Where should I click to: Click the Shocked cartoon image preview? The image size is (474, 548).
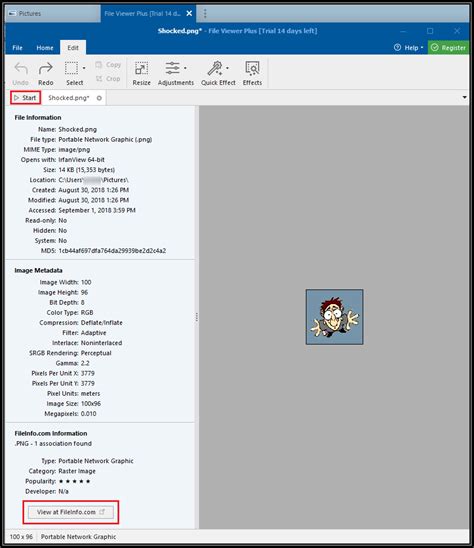point(335,317)
